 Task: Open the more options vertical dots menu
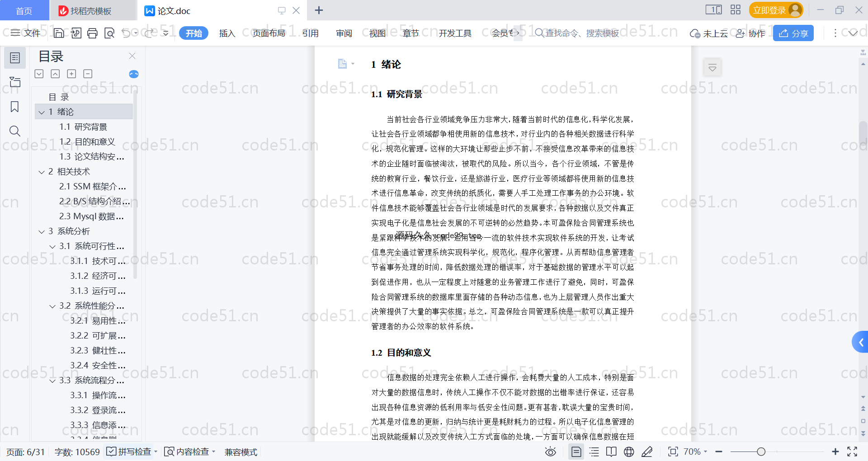click(835, 33)
